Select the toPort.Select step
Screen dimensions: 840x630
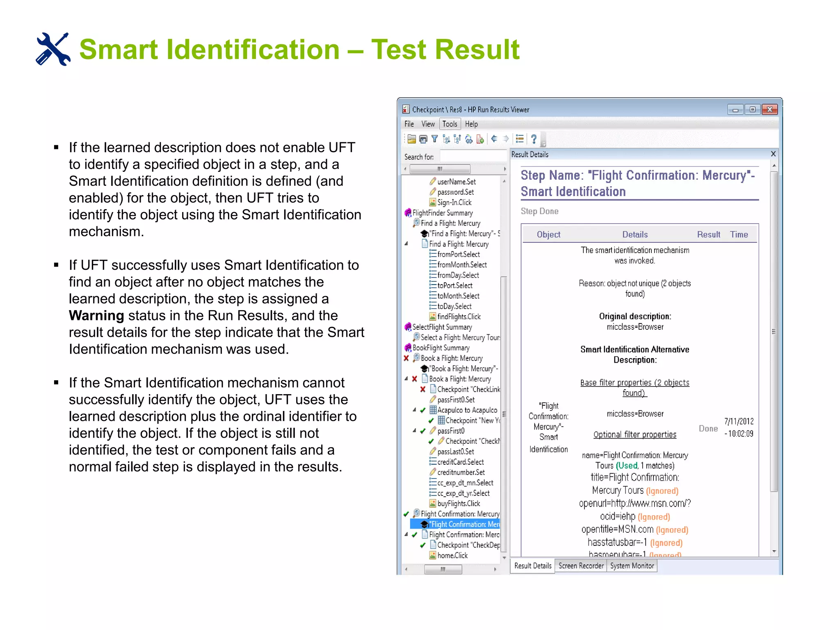(x=454, y=285)
